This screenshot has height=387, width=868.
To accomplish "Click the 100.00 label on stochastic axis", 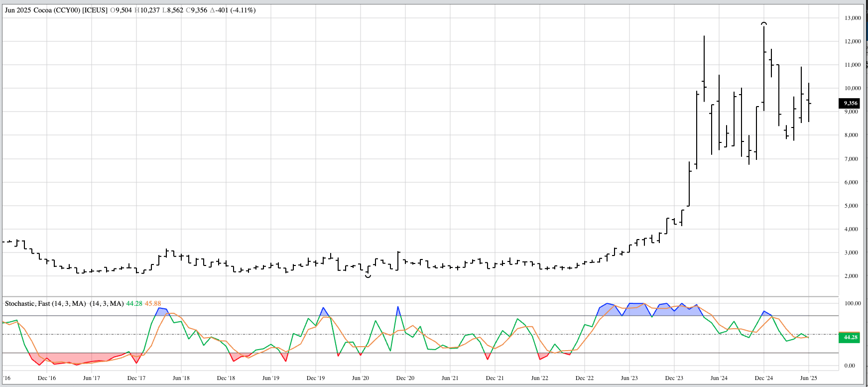I will [x=853, y=303].
